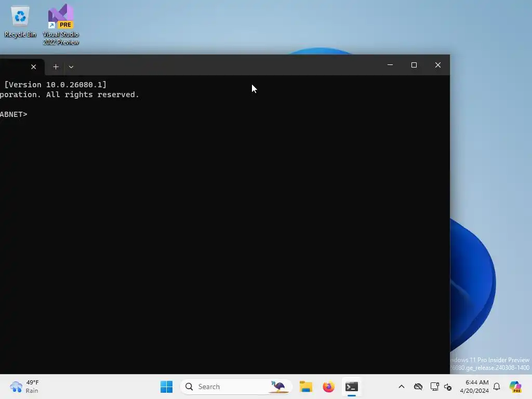Image resolution: width=532 pixels, height=399 pixels.
Task: Open Visual Studio 2022 Preview shortcut
Action: pos(61,24)
